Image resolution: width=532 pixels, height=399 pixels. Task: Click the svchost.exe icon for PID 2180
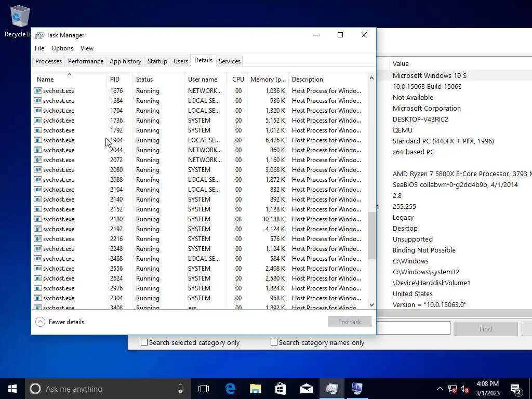pyautogui.click(x=38, y=219)
